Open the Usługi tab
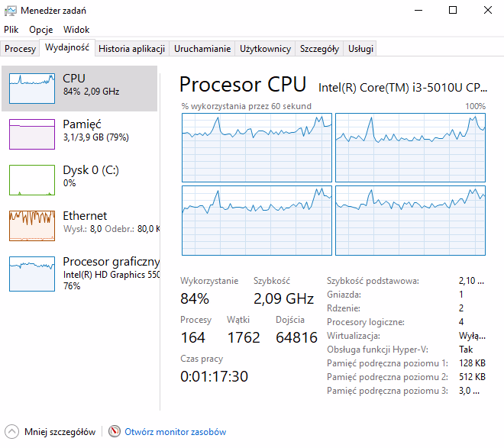 360,49
